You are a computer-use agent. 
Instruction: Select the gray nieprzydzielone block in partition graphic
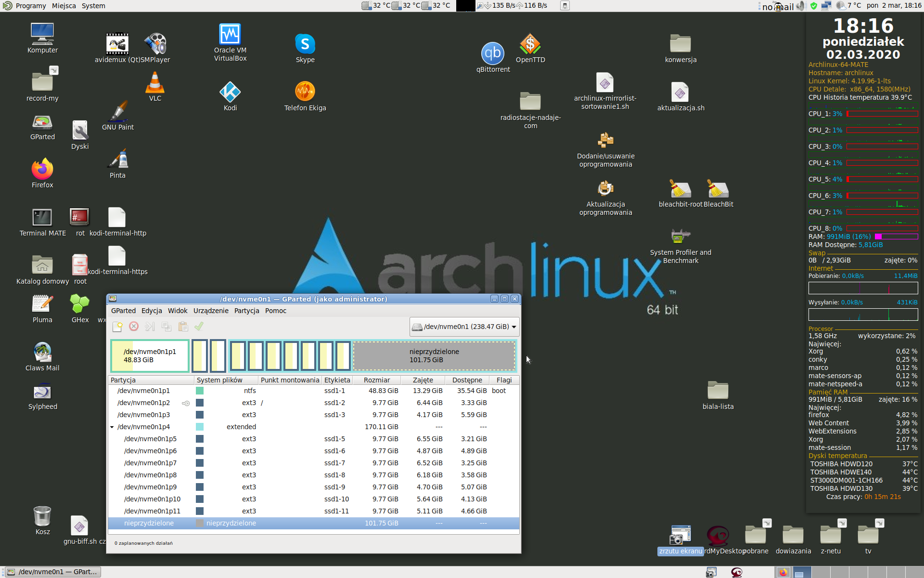pyautogui.click(x=434, y=356)
